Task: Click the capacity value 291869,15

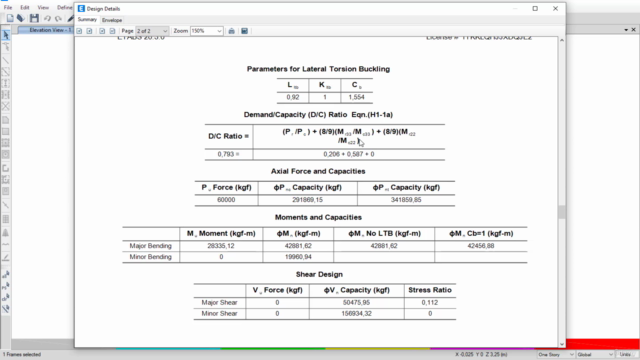Action: [x=307, y=200]
